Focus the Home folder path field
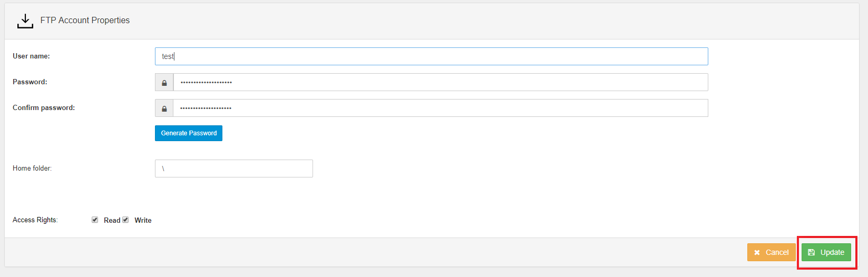The image size is (868, 277). pos(234,169)
